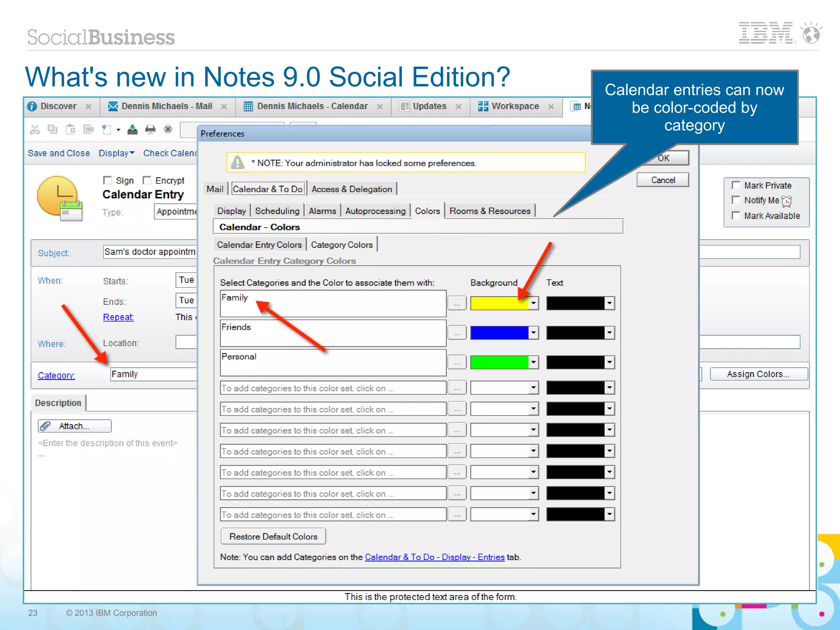Click the Repeat link
This screenshot has height=630, width=840.
(118, 317)
